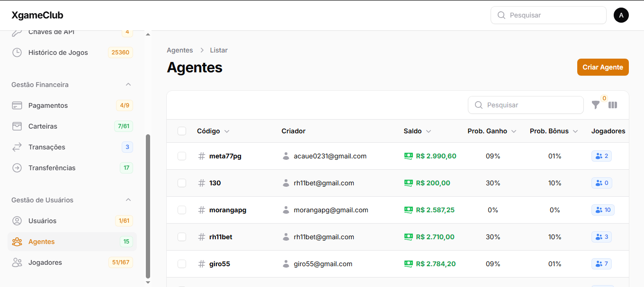The width and height of the screenshot is (644, 287).
Task: Check the select-all checkbox in the table header
Action: pyautogui.click(x=182, y=130)
